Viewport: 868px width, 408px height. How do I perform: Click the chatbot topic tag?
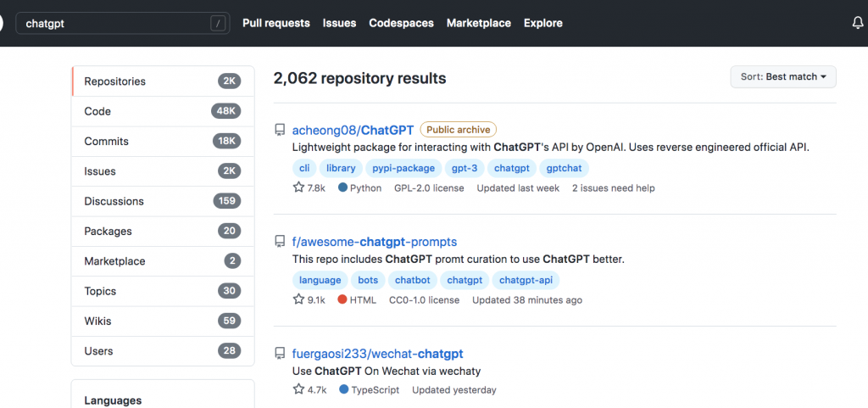click(x=413, y=280)
